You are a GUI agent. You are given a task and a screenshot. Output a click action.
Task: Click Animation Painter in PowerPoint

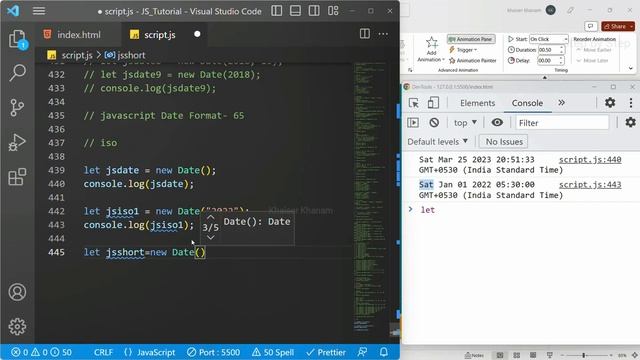(472, 60)
